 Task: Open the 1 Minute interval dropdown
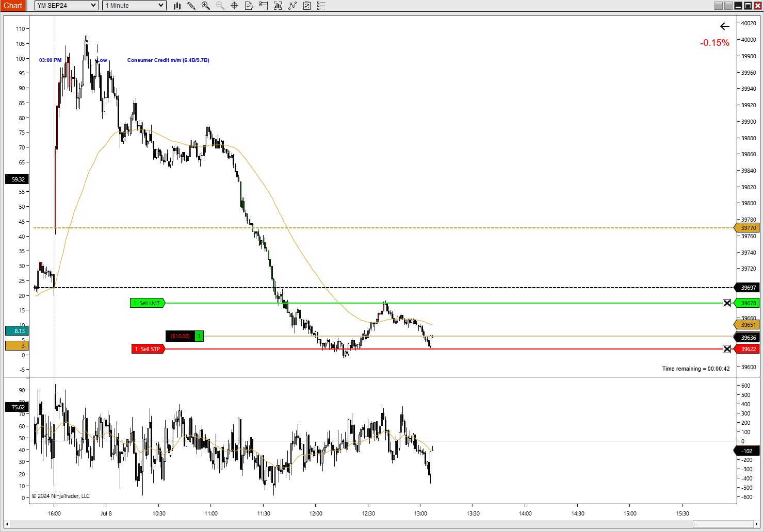(x=134, y=6)
